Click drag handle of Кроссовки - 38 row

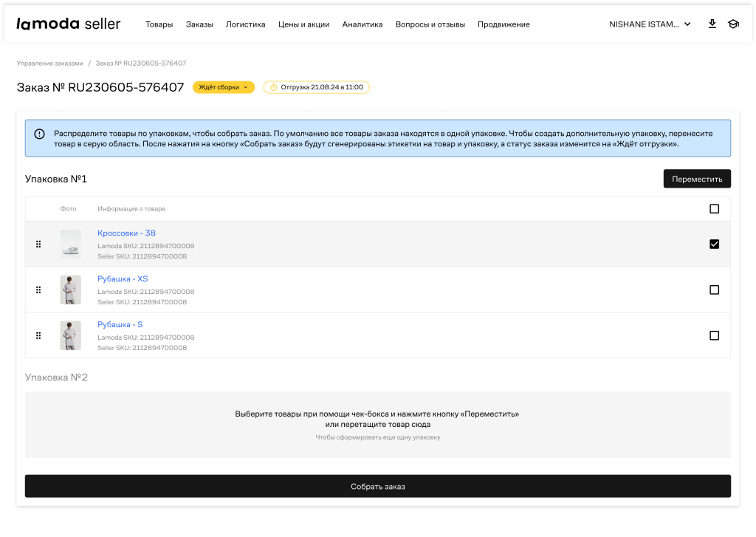pyautogui.click(x=38, y=244)
